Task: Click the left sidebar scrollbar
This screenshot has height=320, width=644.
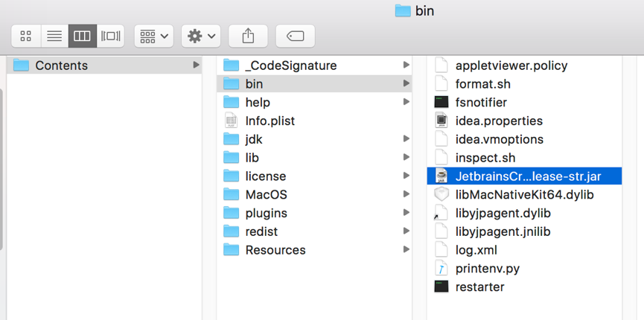Action: coord(1,168)
